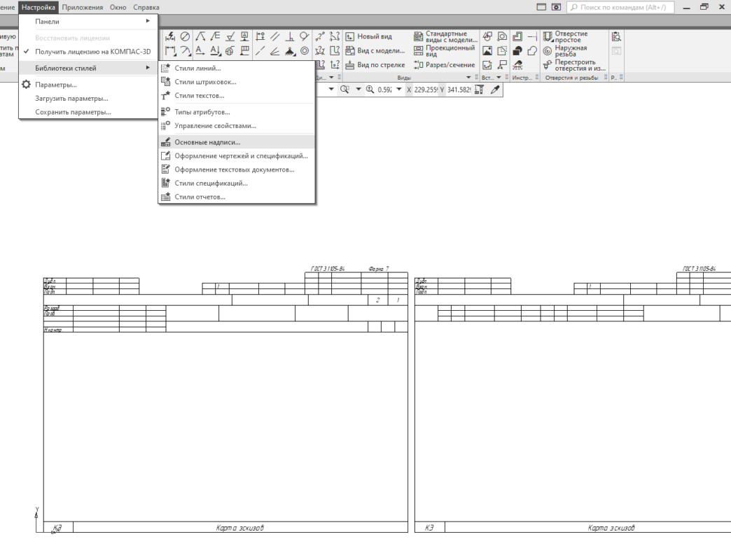Viewport: 731px width, 560px height.
Task: Expand the Виды panel dropdown arrow
Action: tap(468, 77)
